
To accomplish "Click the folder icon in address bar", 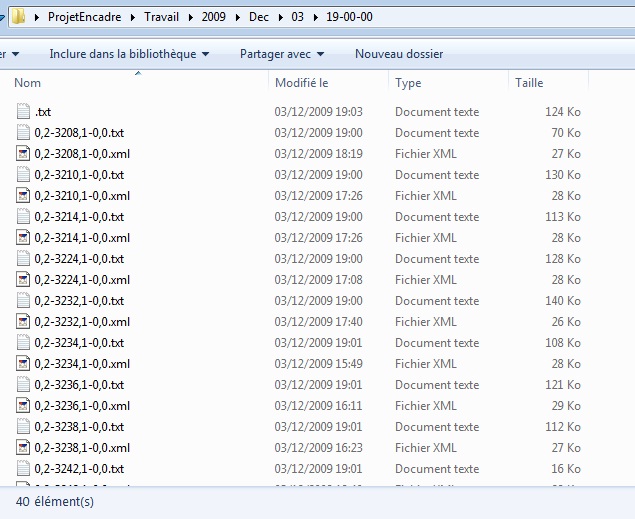I will 18,17.
